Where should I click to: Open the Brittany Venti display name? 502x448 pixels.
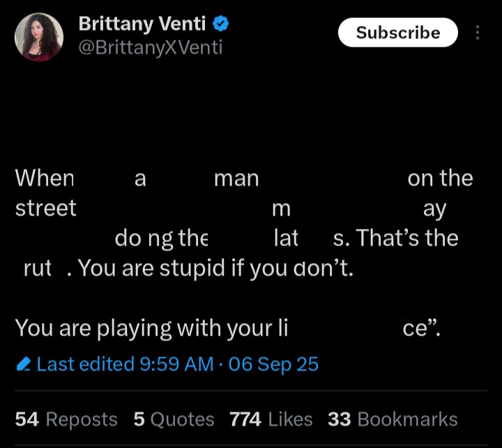point(142,24)
